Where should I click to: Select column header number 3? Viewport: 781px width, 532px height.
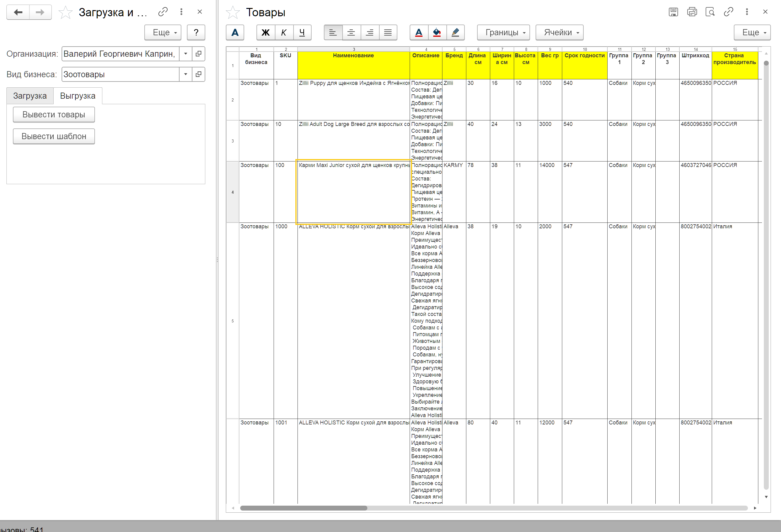pyautogui.click(x=354, y=49)
